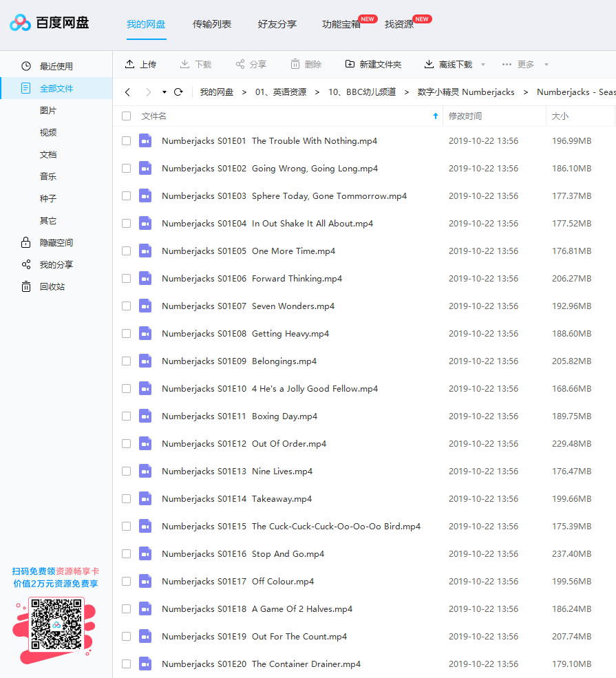Select 其它 in the sidebar
Viewport: 616px width, 678px height.
pyautogui.click(x=48, y=220)
